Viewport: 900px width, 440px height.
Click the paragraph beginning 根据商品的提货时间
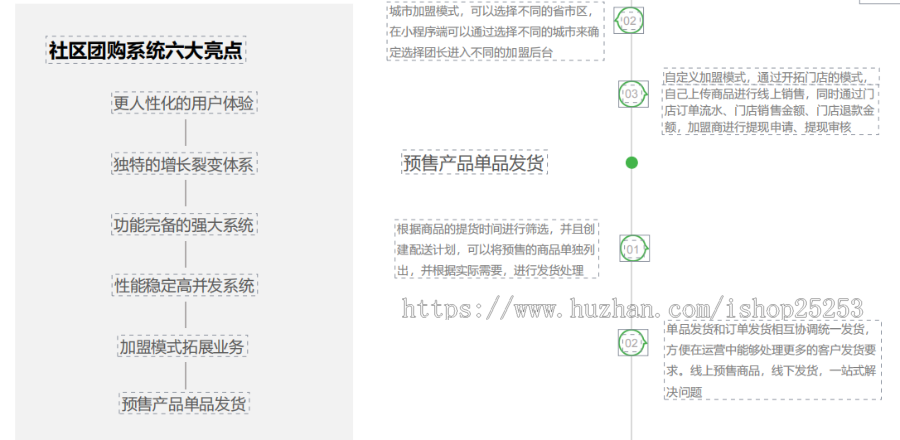point(496,249)
